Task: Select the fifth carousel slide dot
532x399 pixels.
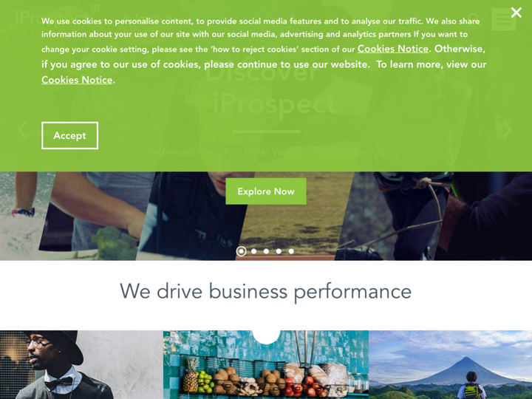Action: pos(291,251)
